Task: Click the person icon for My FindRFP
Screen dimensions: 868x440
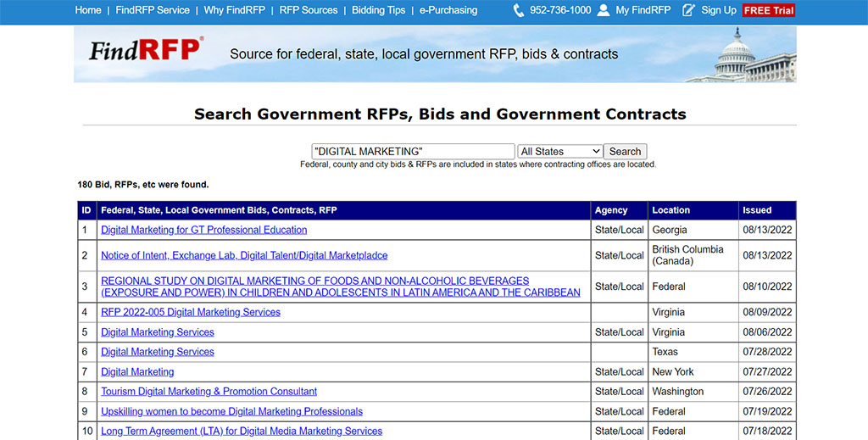Action: pyautogui.click(x=603, y=10)
